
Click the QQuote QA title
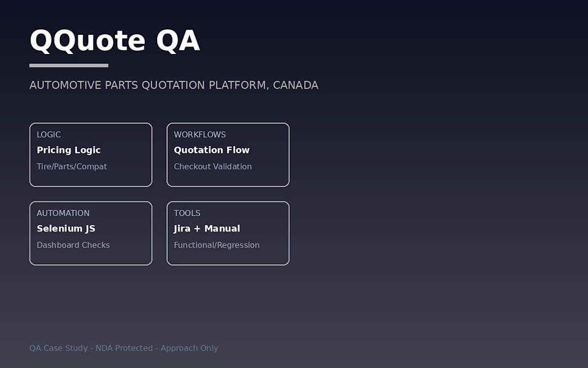115,41
